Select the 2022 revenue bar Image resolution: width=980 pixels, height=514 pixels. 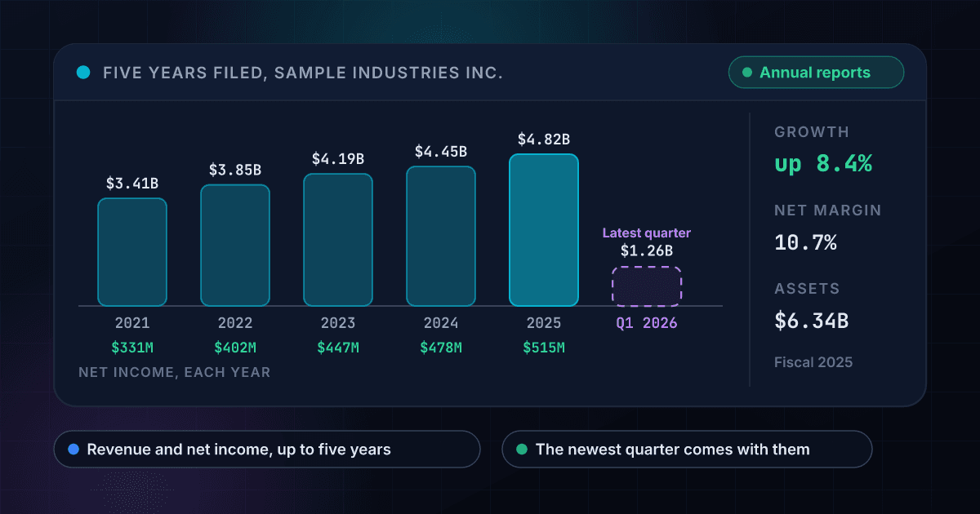pyautogui.click(x=235, y=246)
